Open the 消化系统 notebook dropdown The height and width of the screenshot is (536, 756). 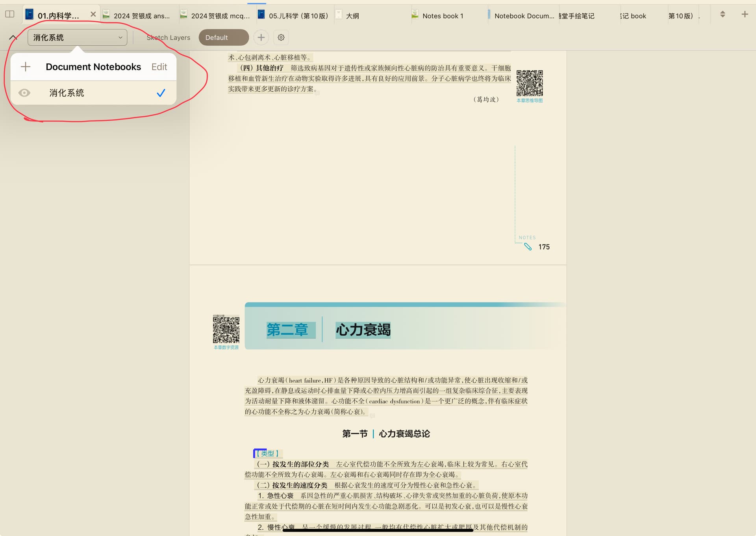point(77,37)
